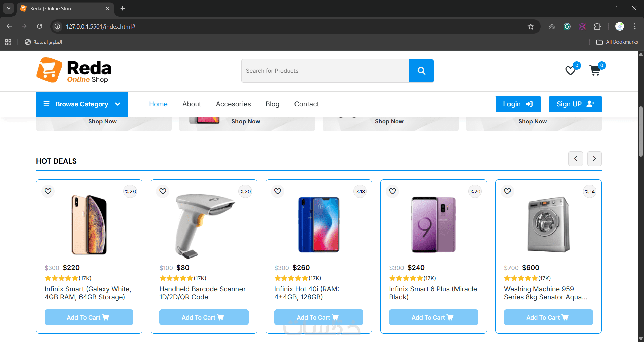Add Infinix Smart 6 Plus to cart
The height and width of the screenshot is (342, 644).
pyautogui.click(x=433, y=317)
